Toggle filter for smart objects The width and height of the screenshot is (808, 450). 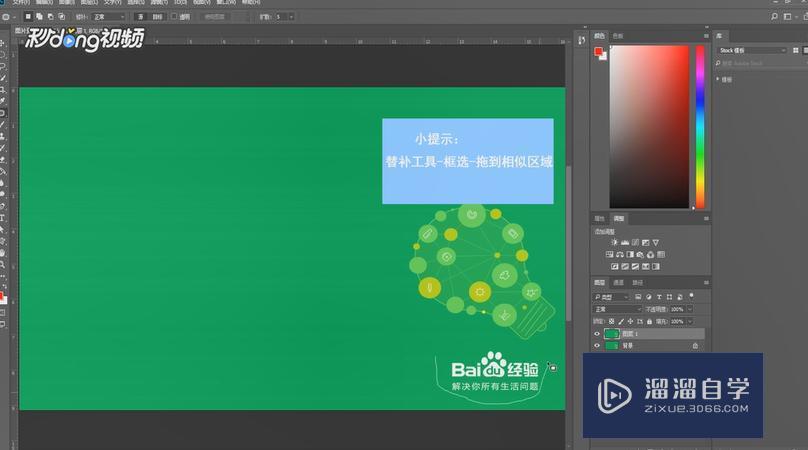[680, 297]
